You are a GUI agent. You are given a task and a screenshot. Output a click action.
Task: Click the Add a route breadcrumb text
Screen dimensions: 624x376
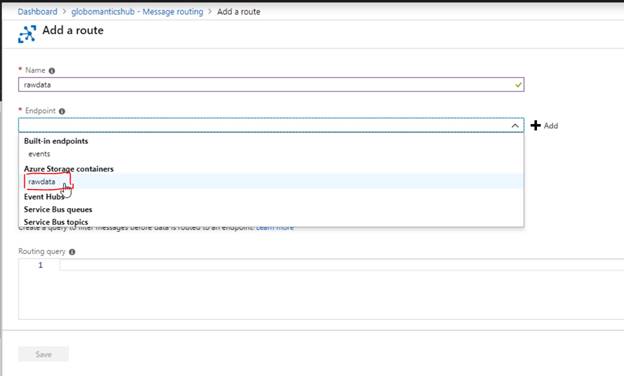239,12
